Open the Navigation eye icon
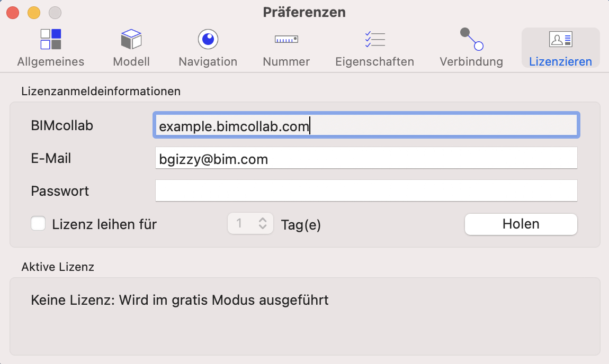 pos(208,39)
